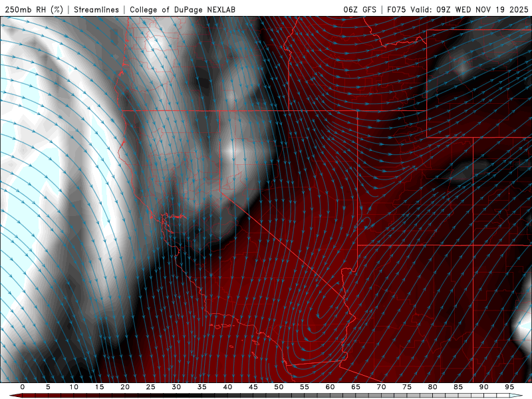Image resolution: width=532 pixels, height=399 pixels.
Task: Click the colorbar tick label "20"
Action: (125, 387)
